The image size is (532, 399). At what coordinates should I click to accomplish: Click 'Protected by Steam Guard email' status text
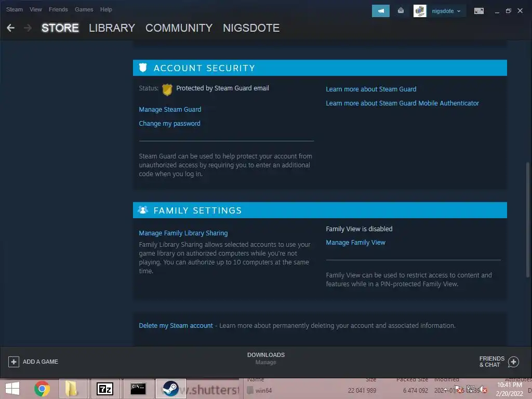point(222,88)
